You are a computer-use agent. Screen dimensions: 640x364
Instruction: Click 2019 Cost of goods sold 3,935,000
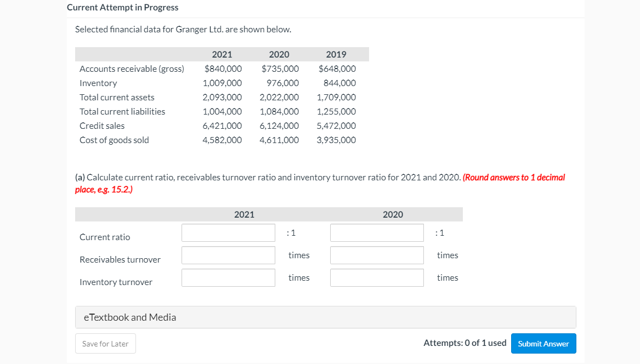(336, 140)
